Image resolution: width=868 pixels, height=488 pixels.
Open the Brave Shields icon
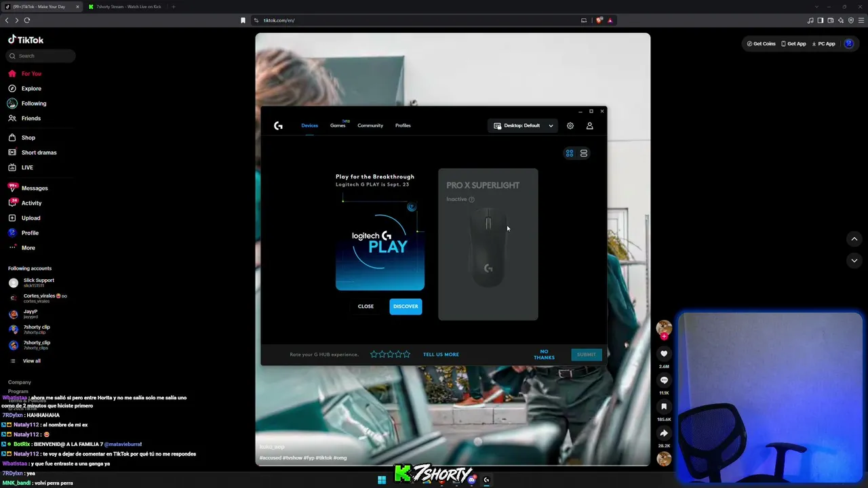(599, 20)
